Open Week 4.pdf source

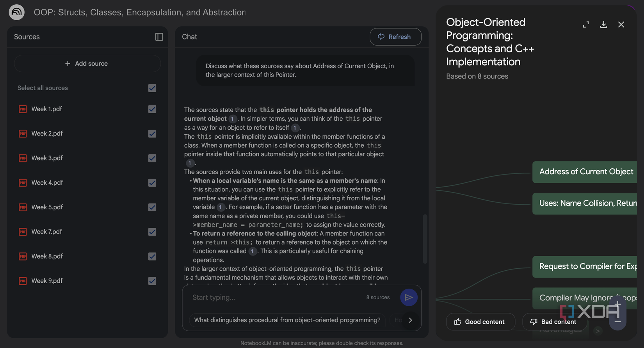47,183
